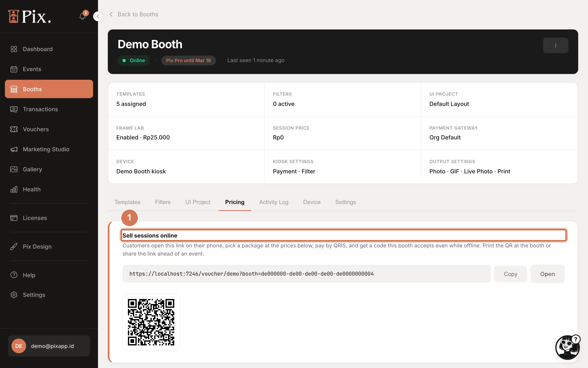Open the Settings tab in the booth

coord(345,202)
